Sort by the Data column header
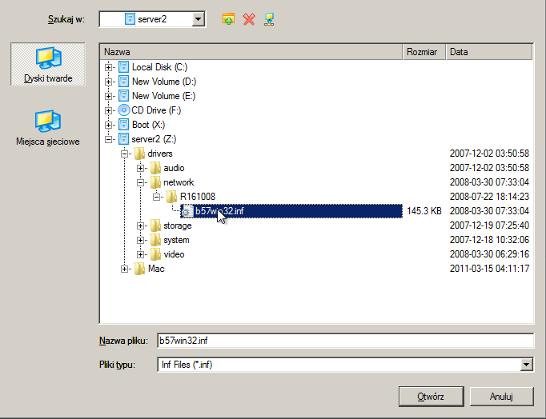Viewport: 546px width, 419px height. coord(489,52)
